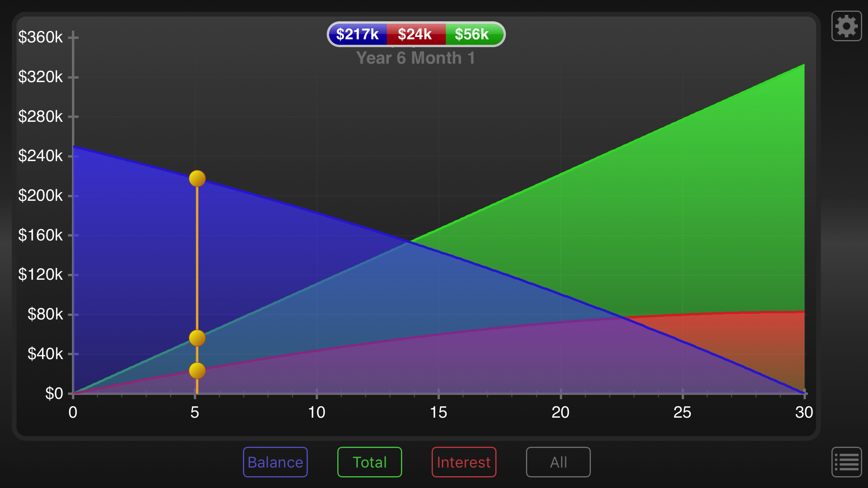This screenshot has width=868, height=488.
Task: Click year 10 on the x-axis
Action: 316,413
